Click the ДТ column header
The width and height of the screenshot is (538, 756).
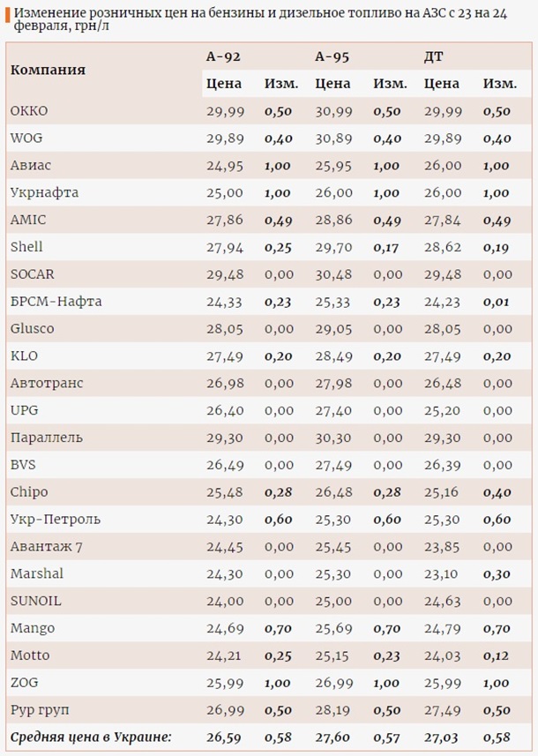(434, 56)
